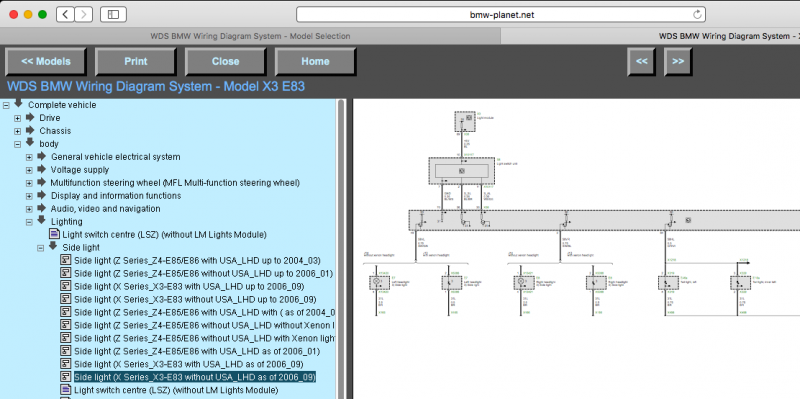Open Side light X3-E83 with USA_LHD as of 2006_09

189,364
